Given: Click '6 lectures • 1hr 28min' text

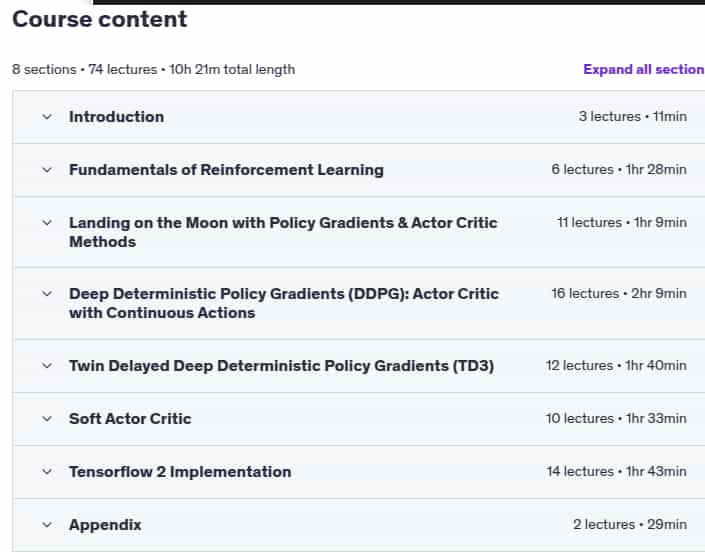Looking at the screenshot, I should [619, 169].
